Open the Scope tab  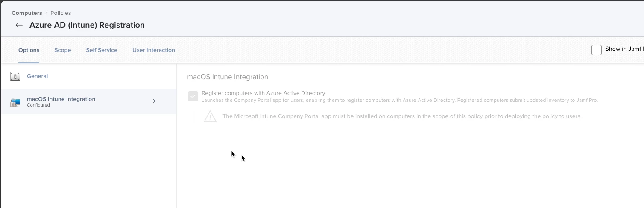click(x=63, y=50)
